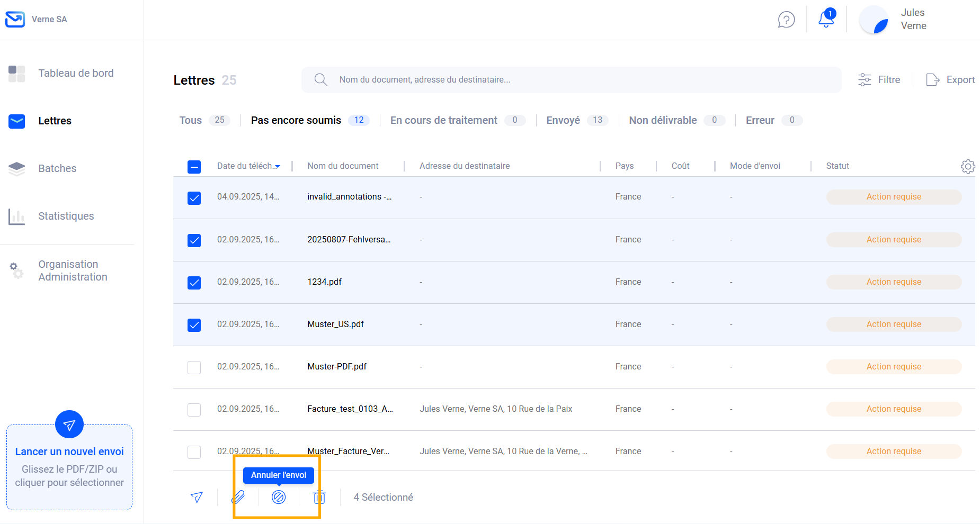Open Statistiques in the sidebar
980x524 pixels.
tap(66, 216)
